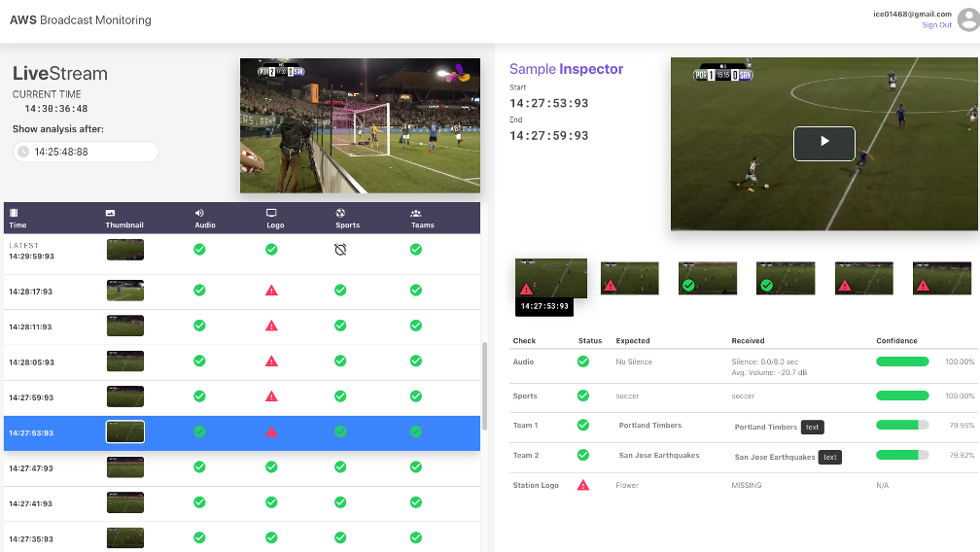Click the Sports column soccer ball icon

tap(340, 213)
